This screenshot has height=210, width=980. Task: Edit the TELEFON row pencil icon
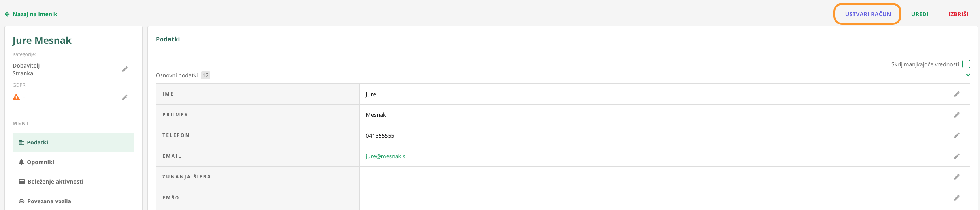957,135
